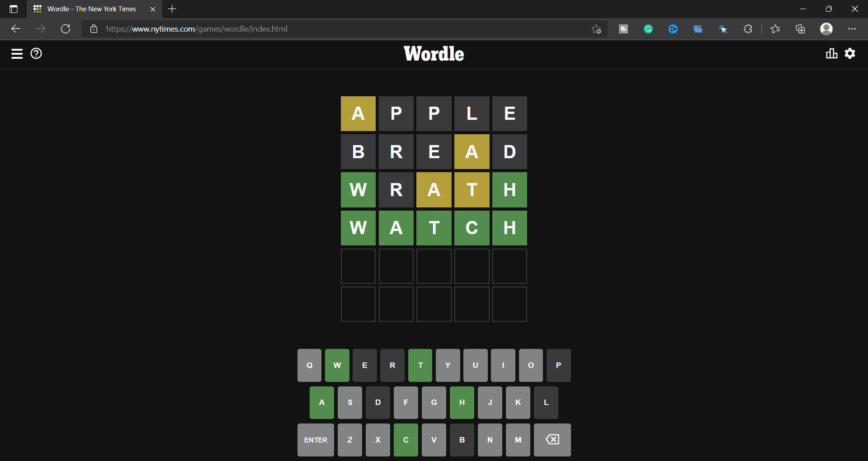
Task: Tap the Y key on Wordle keyboard
Action: coord(448,365)
